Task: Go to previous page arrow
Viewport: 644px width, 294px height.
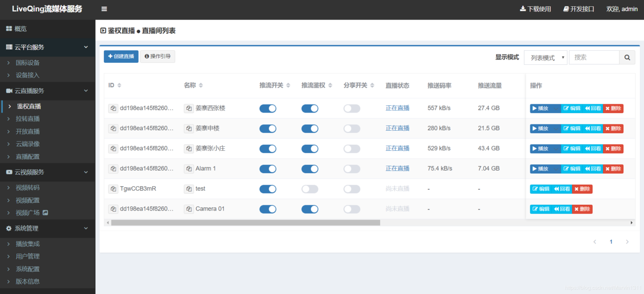Action: pyautogui.click(x=595, y=242)
